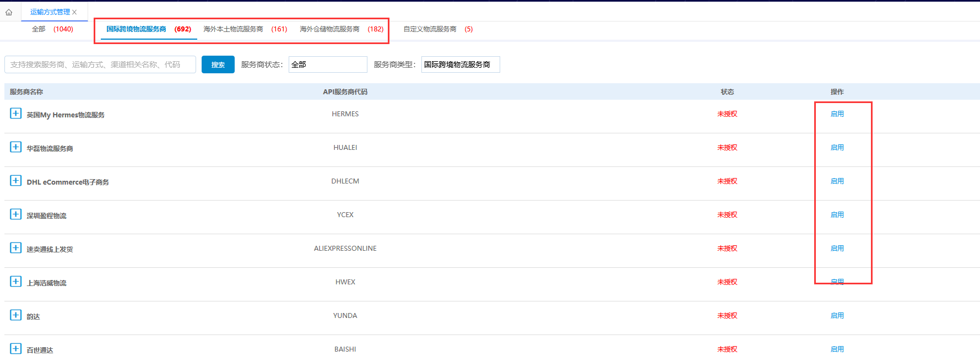This screenshot has width=980, height=356.
Task: Switch to the 全部 (1040) tab
Action: (52, 29)
